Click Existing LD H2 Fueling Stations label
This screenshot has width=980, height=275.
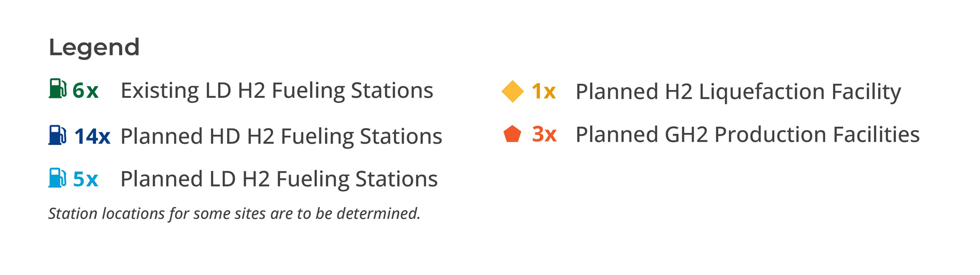[x=277, y=90]
